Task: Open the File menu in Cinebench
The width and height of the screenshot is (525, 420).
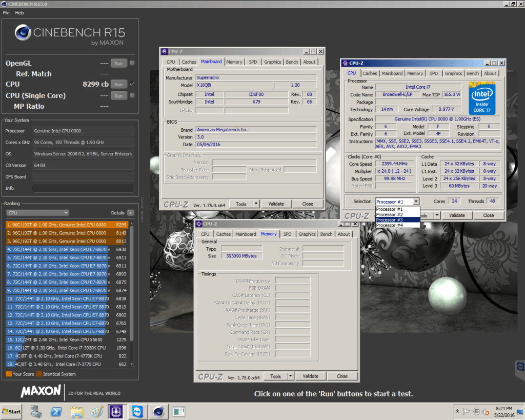Action: [x=6, y=12]
